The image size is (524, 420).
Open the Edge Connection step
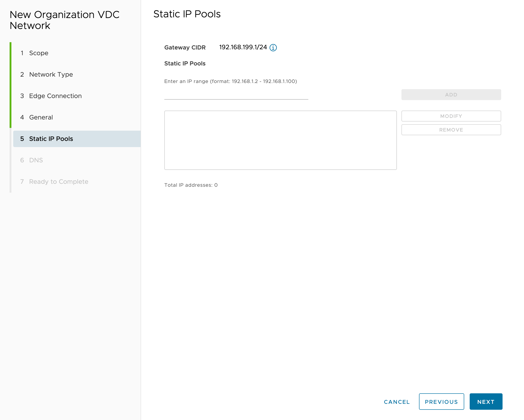(55, 96)
